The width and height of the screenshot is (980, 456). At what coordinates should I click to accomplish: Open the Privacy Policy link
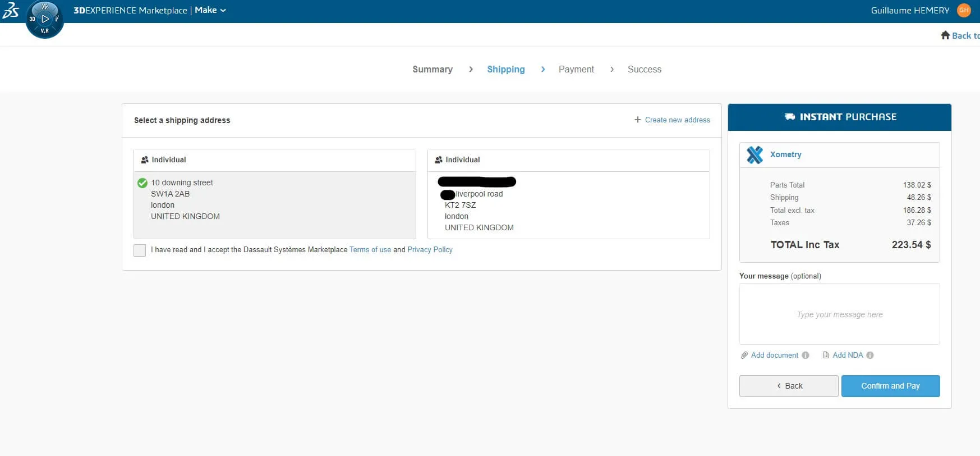pos(430,250)
